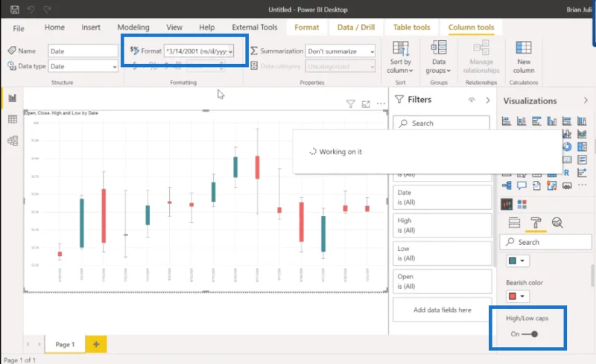Switch to the Table tools tab
The width and height of the screenshot is (596, 364).
coord(411,28)
